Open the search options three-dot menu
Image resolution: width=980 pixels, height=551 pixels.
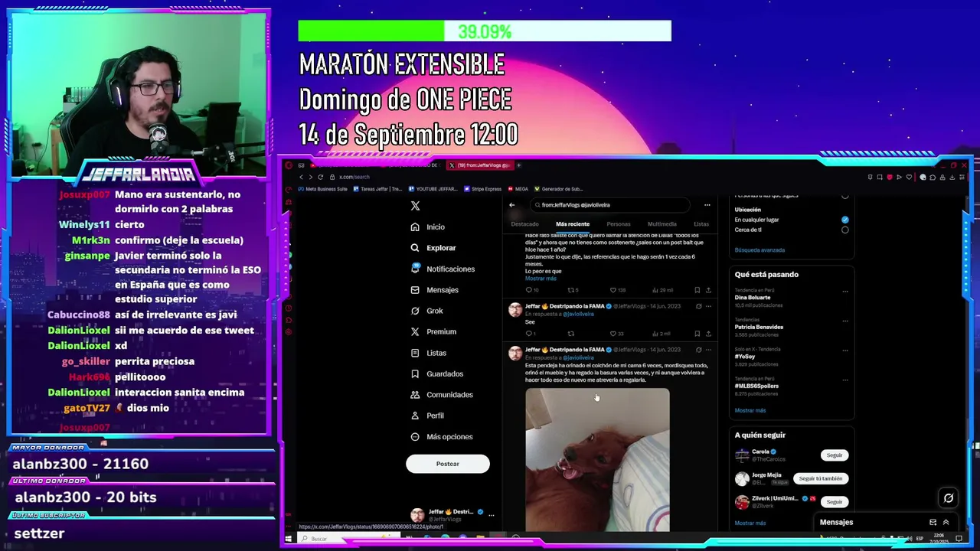coord(707,205)
